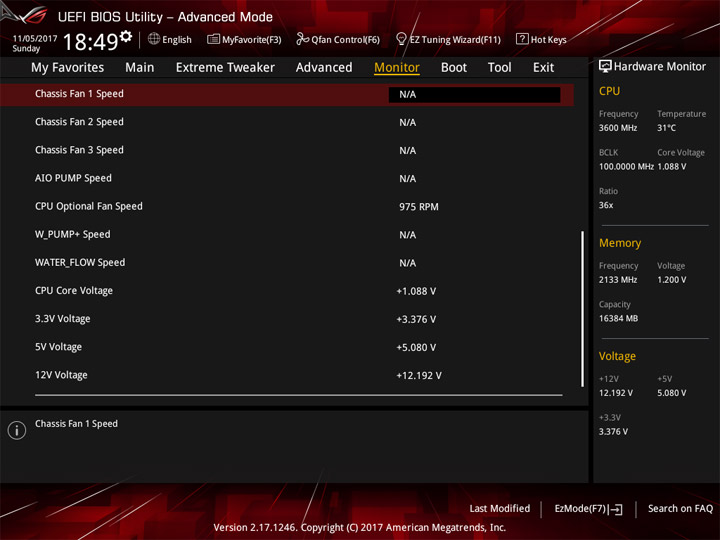Show Hot Keys text
Image resolution: width=720 pixels, height=540 pixels.
pos(548,39)
